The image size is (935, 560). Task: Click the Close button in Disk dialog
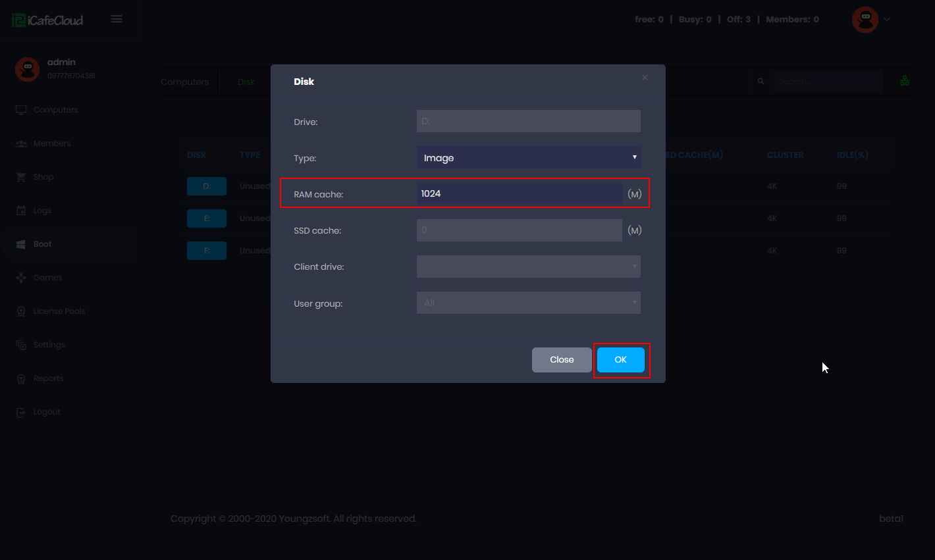click(562, 360)
